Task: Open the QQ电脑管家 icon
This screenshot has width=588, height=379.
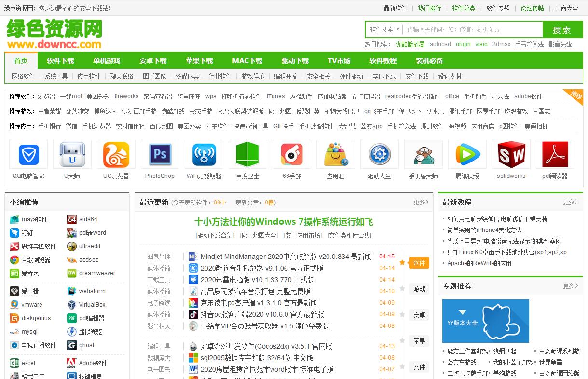Action: [x=28, y=155]
